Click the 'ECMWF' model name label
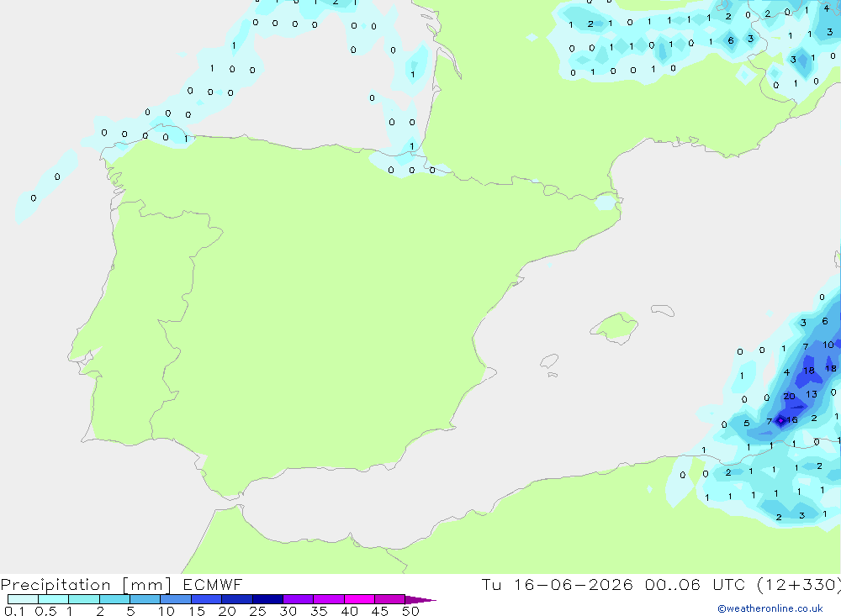Screen dimensions: 841x616 coord(213,584)
